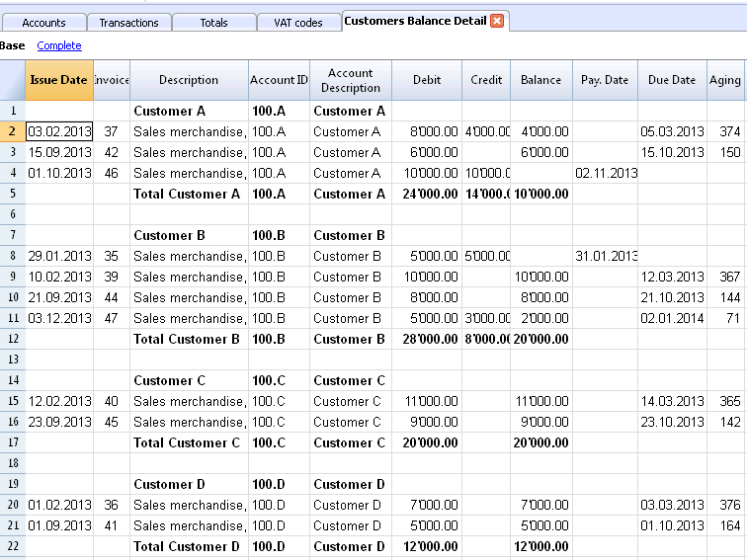747x560 pixels.
Task: Click invoice number 46
Action: 112,173
